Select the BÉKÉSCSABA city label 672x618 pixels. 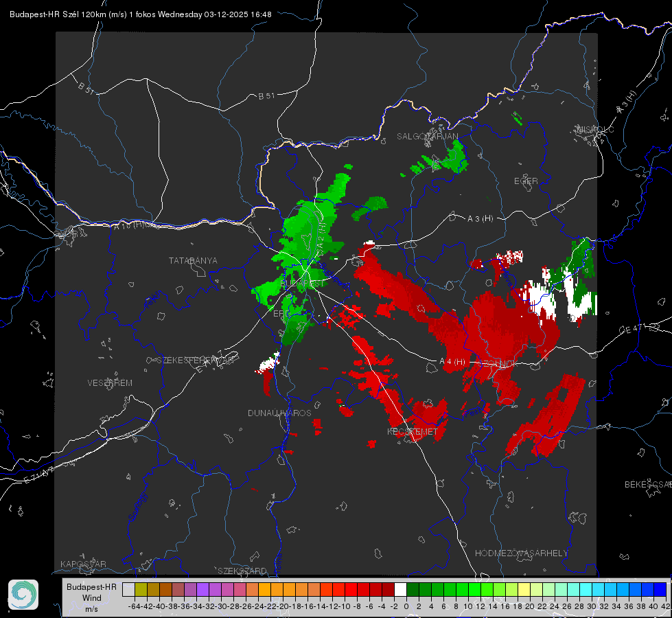(x=648, y=485)
